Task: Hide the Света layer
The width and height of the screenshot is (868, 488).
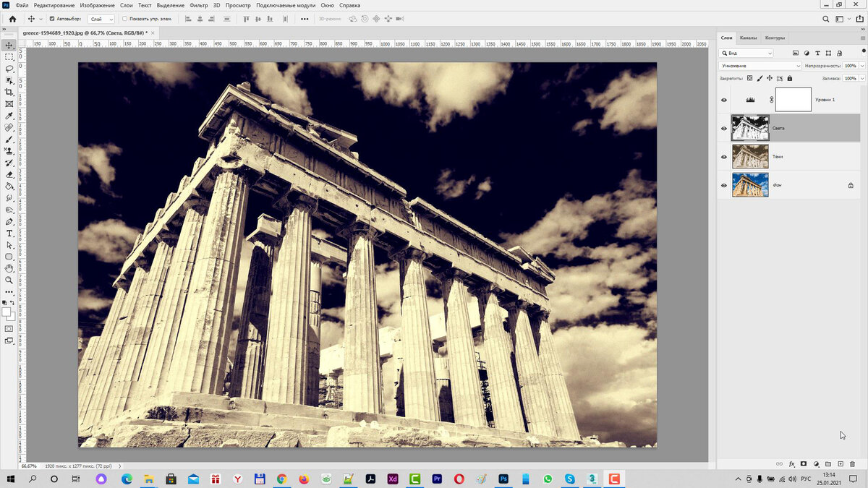Action: [724, 128]
